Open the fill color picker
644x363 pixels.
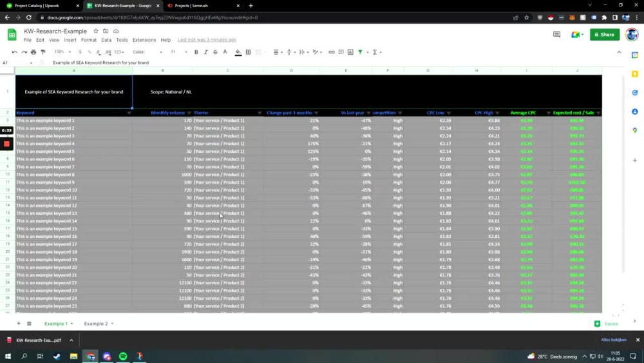[238, 52]
